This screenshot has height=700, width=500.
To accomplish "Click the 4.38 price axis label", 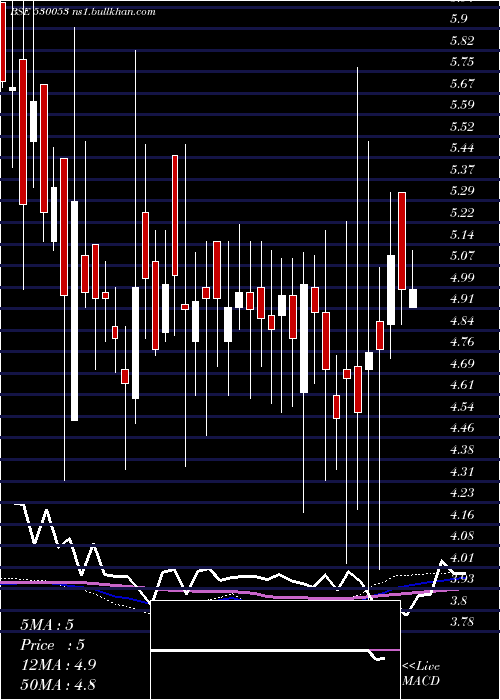I will [462, 449].
